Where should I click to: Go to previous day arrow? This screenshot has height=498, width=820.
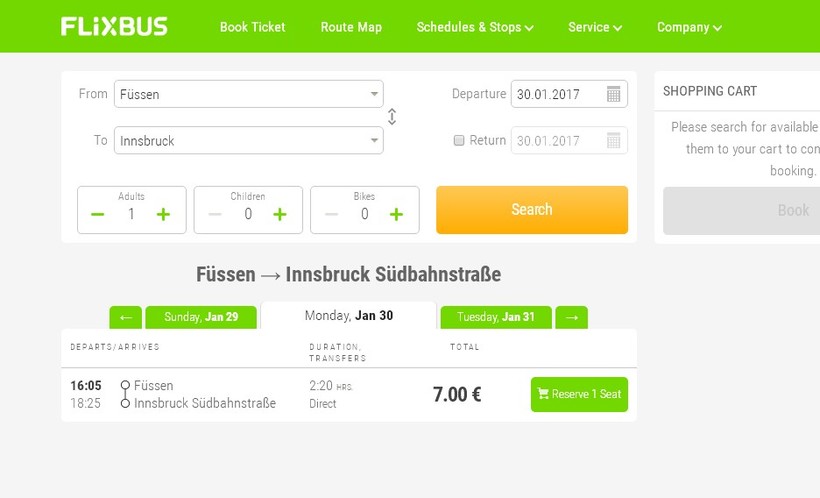click(x=125, y=317)
